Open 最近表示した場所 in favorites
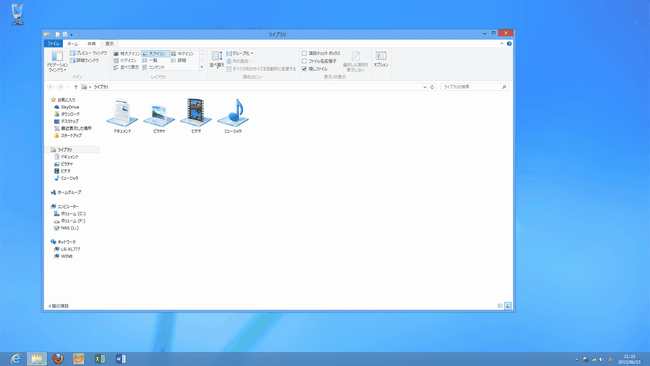650x366 pixels. coord(73,128)
